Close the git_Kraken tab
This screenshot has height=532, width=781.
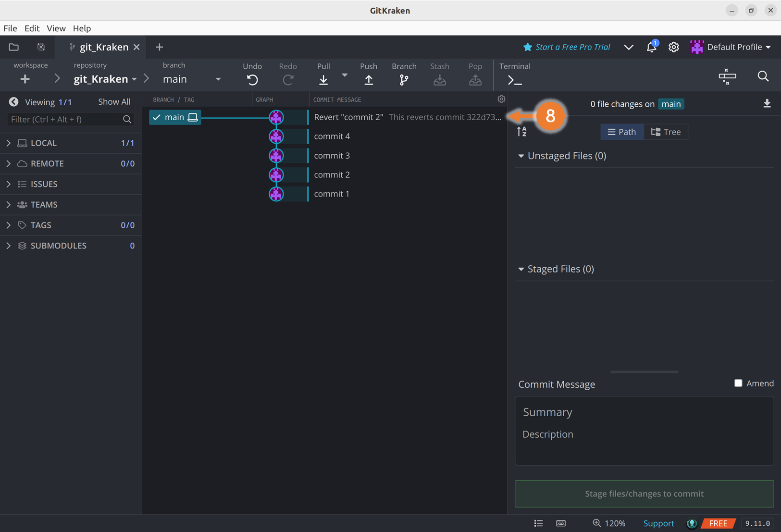[136, 47]
